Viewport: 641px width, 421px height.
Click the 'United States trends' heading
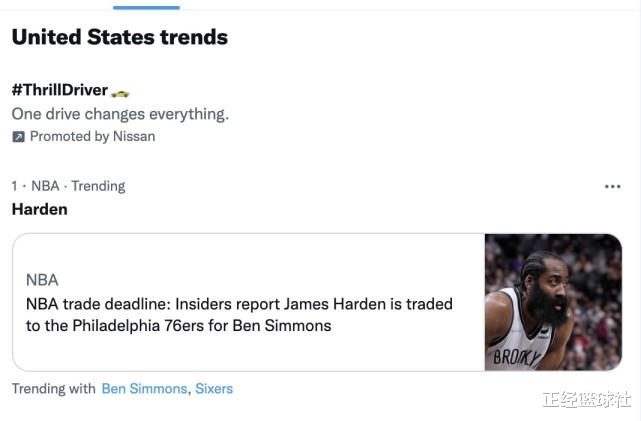pyautogui.click(x=120, y=37)
